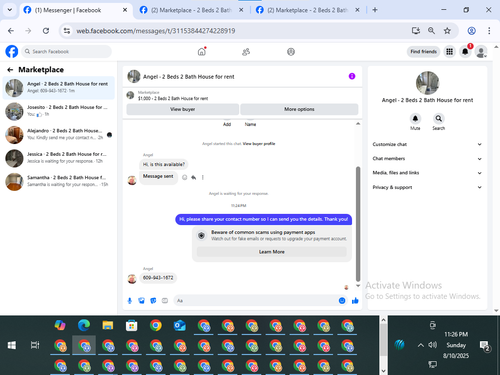Open Outlook from taskbar
The image size is (500, 375).
[x=180, y=325]
